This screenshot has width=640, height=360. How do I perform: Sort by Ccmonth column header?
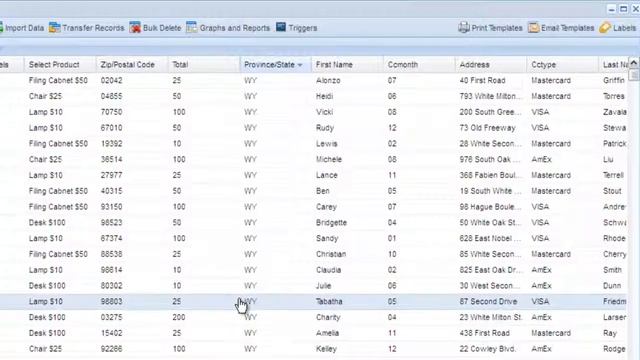[402, 65]
